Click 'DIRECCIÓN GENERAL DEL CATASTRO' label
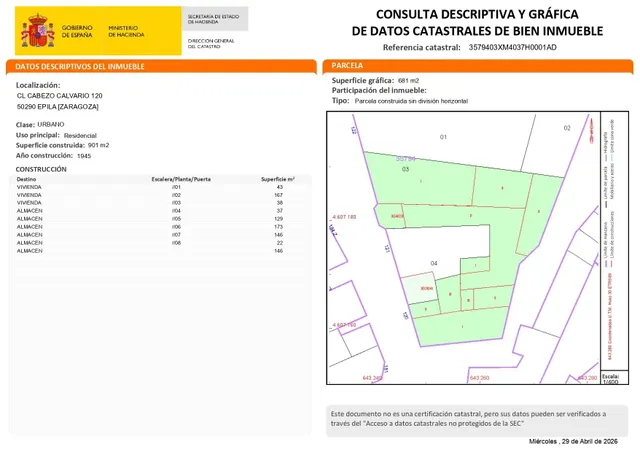 (211, 44)
